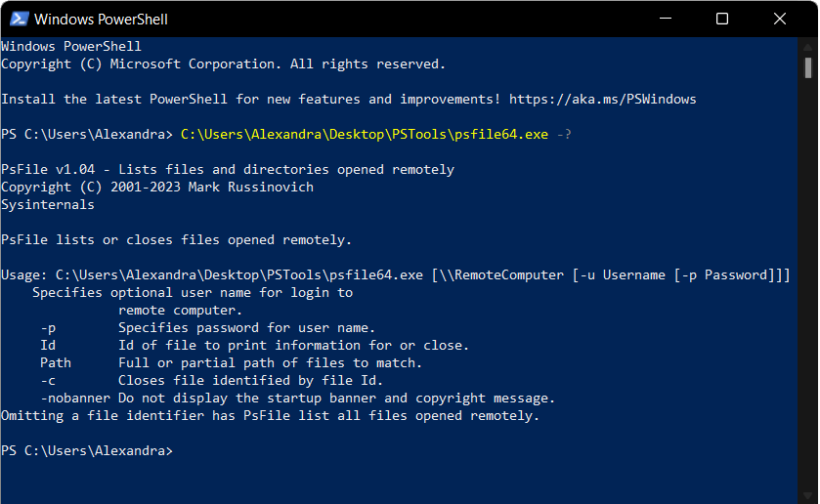The height and width of the screenshot is (504, 820).
Task: Click the yellow psfile64.exe command path
Action: tap(365, 135)
